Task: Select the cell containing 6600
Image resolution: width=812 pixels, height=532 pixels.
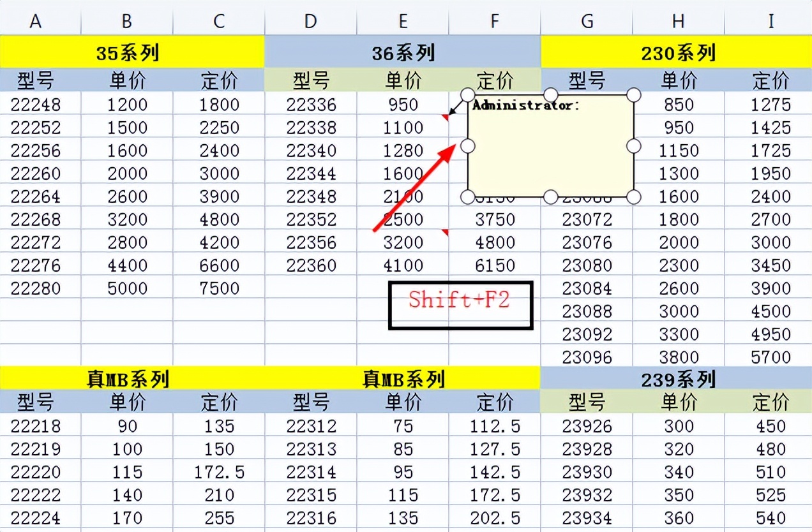Action: coord(219,265)
